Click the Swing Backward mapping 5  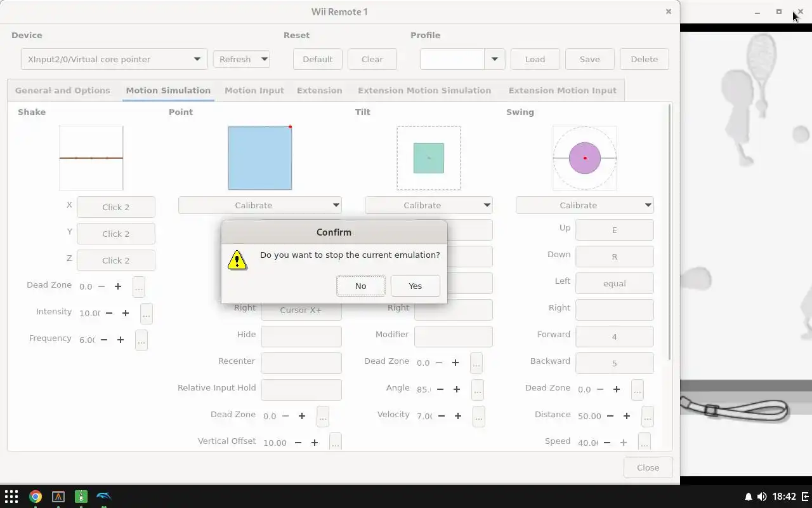[x=615, y=363]
